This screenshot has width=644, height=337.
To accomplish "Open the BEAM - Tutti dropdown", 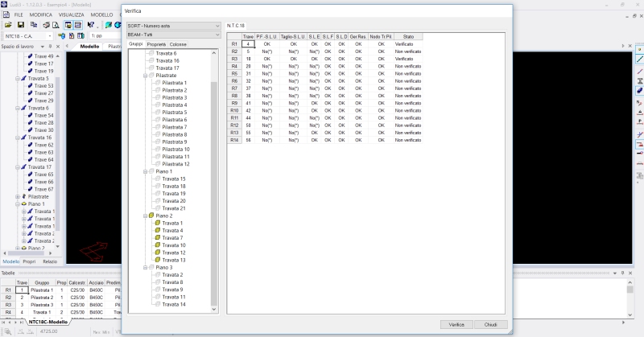I will point(173,35).
